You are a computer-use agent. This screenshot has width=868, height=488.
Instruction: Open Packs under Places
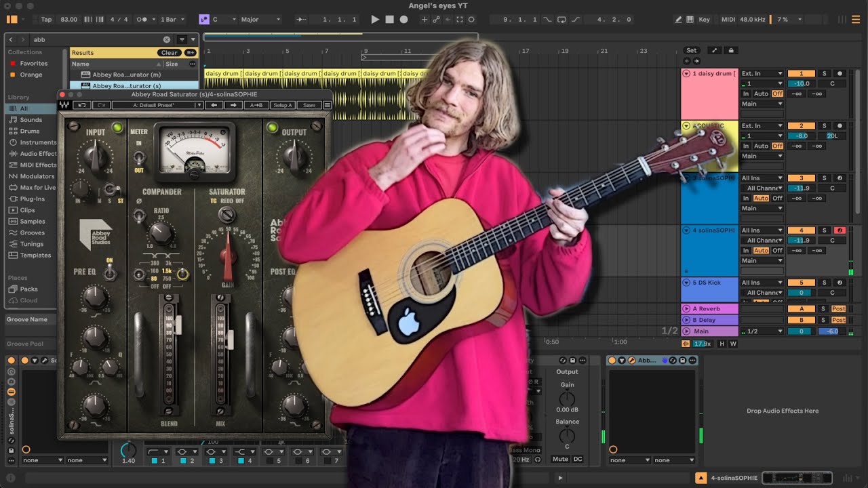pos(29,289)
